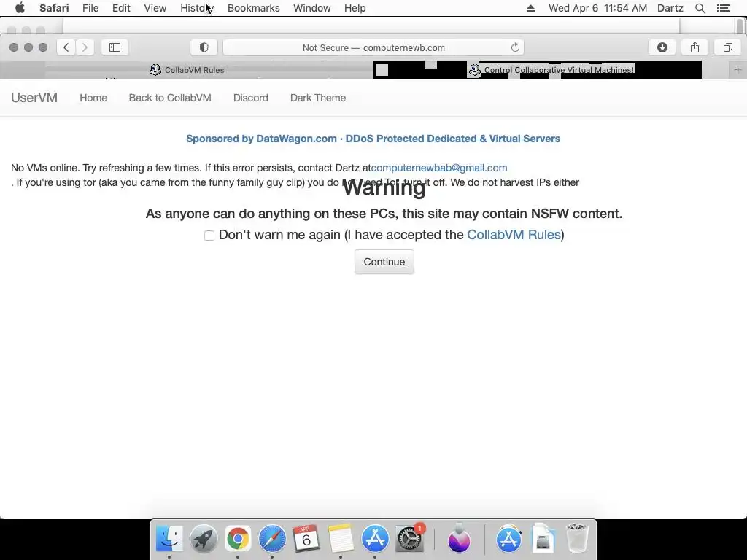Click the Continue button
The width and height of the screenshot is (747, 560).
click(x=384, y=262)
